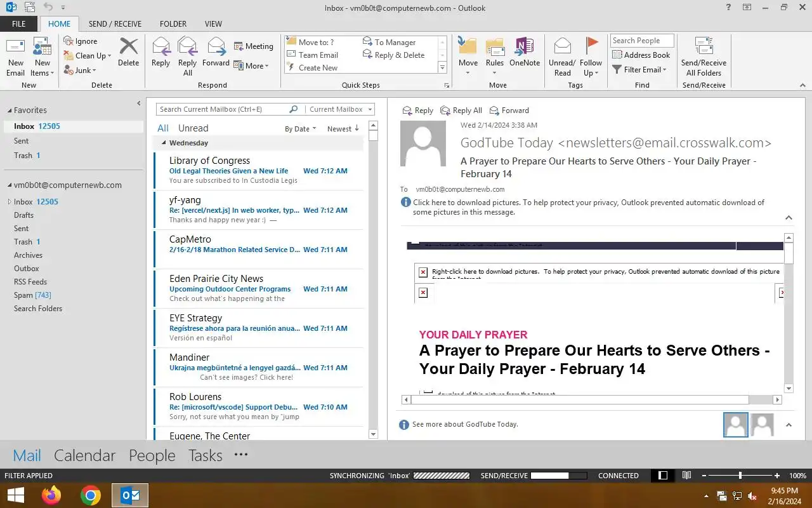The width and height of the screenshot is (812, 508).
Task: Collapse the Wednesday message group
Action: pyautogui.click(x=164, y=144)
